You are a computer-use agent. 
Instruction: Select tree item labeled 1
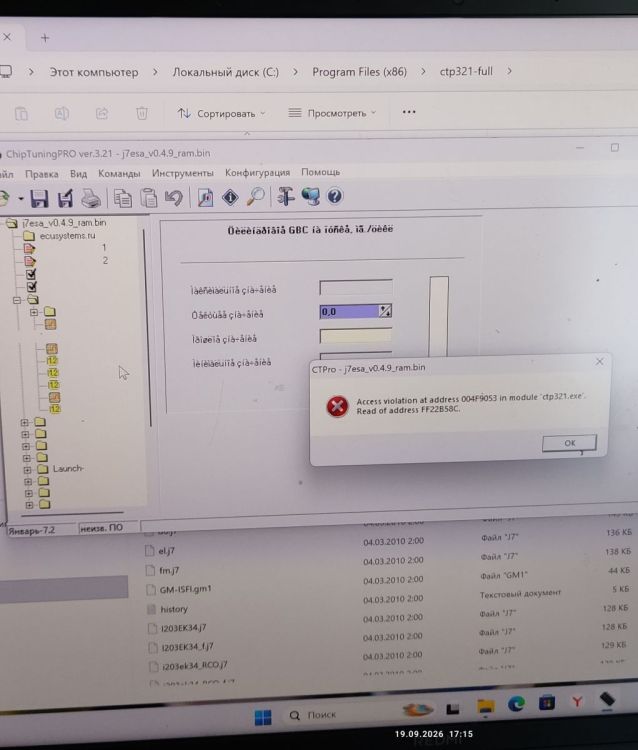(104, 248)
